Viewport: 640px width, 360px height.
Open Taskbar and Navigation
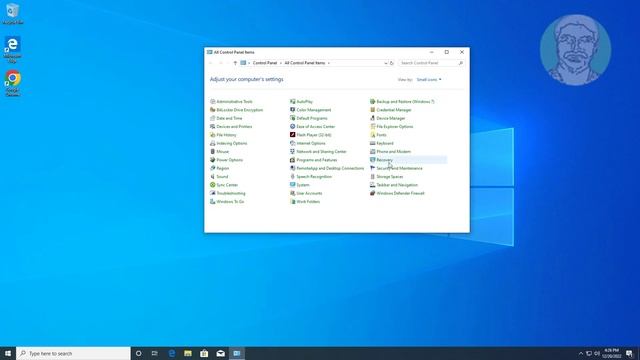tap(394, 185)
